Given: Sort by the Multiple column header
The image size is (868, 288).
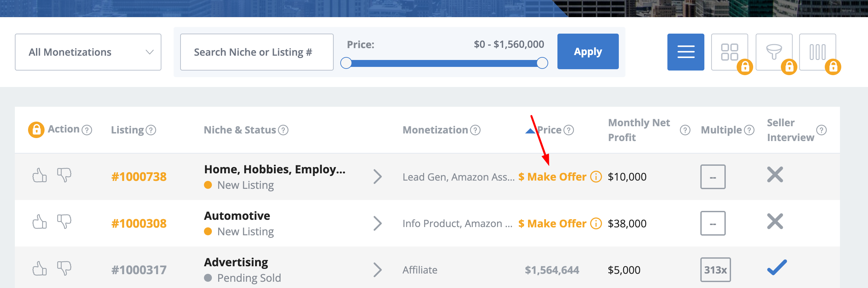Looking at the screenshot, I should [x=721, y=130].
